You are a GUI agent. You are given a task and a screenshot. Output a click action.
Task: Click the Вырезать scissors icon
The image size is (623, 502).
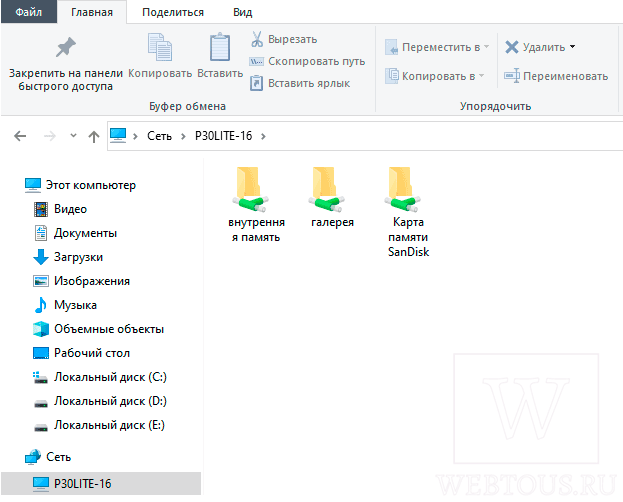[x=257, y=39]
